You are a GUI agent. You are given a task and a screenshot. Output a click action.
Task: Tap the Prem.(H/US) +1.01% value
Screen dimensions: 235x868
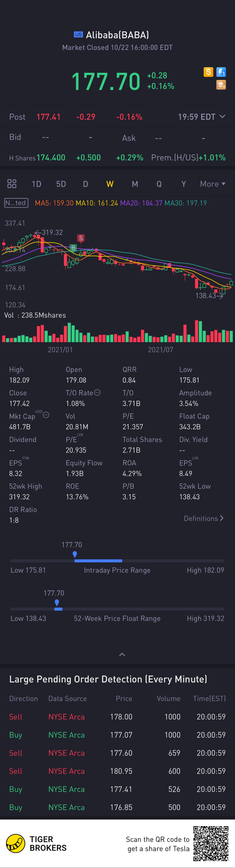pos(212,157)
